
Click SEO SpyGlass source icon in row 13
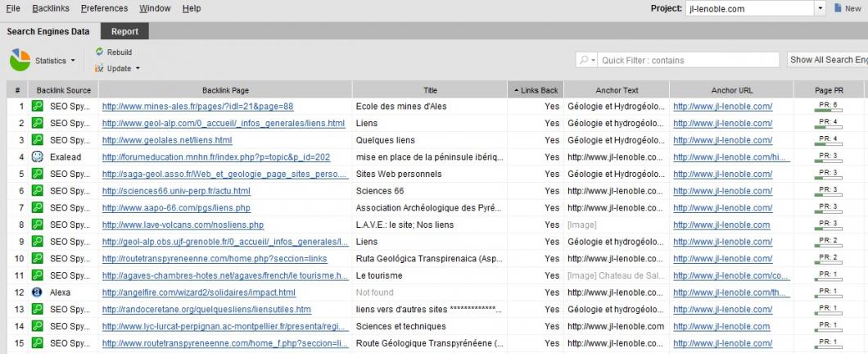click(x=37, y=309)
